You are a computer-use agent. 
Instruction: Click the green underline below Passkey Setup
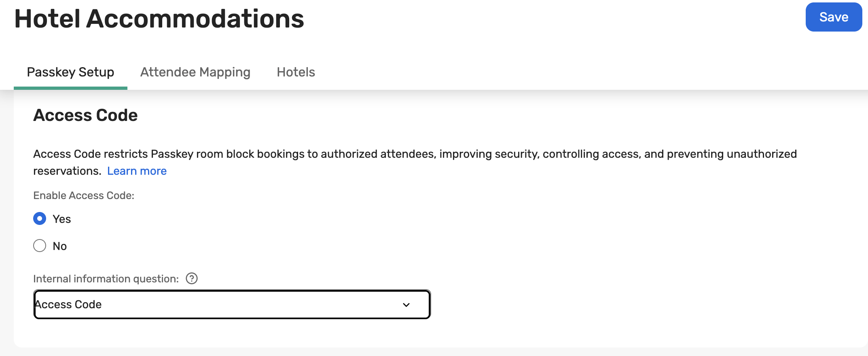pyautogui.click(x=70, y=88)
